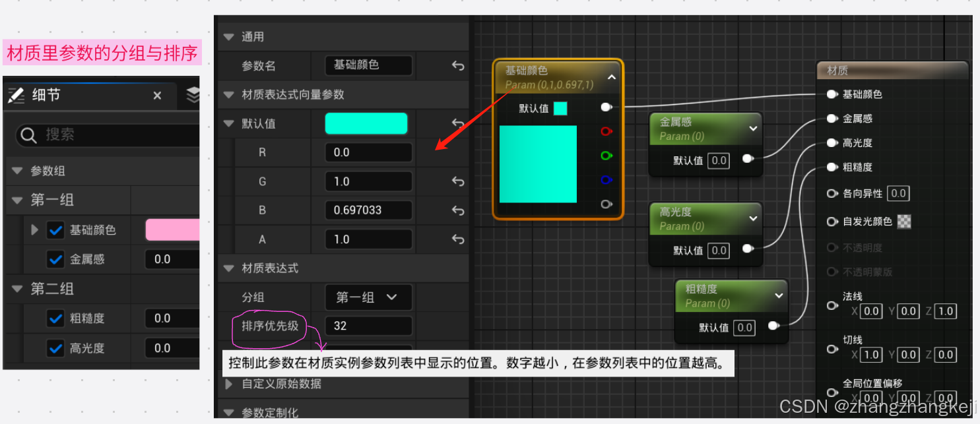Click the pencil icon on the 细节 tab
This screenshot has width=980, height=424.
coord(16,95)
